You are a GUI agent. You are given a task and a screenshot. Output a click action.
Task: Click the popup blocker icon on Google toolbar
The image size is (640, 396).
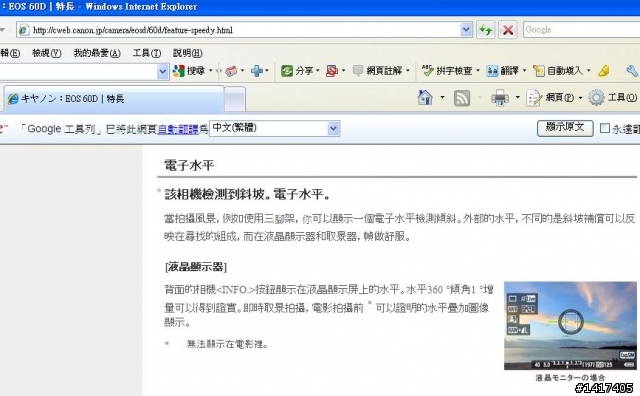(332, 71)
